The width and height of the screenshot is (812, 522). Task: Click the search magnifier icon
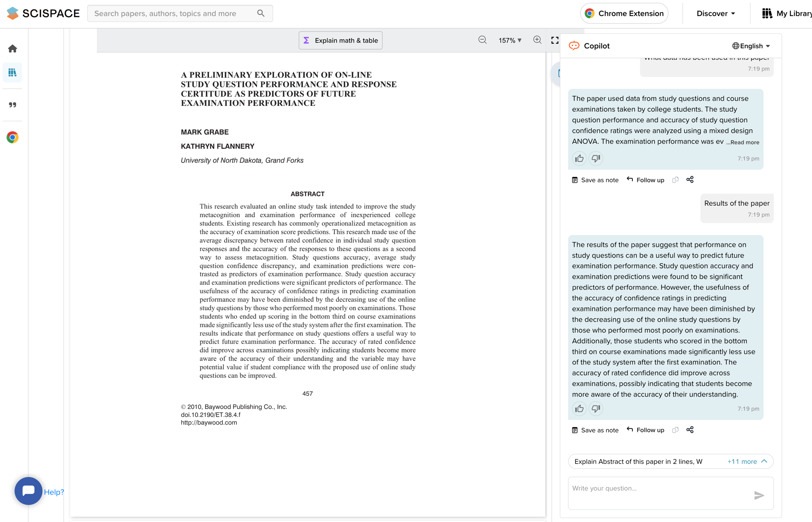coord(261,13)
